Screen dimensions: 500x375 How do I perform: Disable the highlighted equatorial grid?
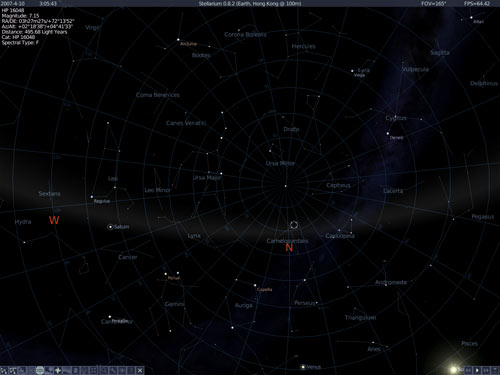[40, 370]
